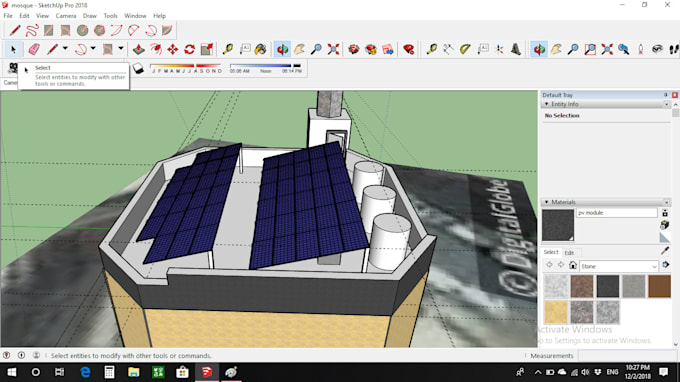The image size is (680, 382).
Task: Open the Draw menu
Action: click(90, 16)
